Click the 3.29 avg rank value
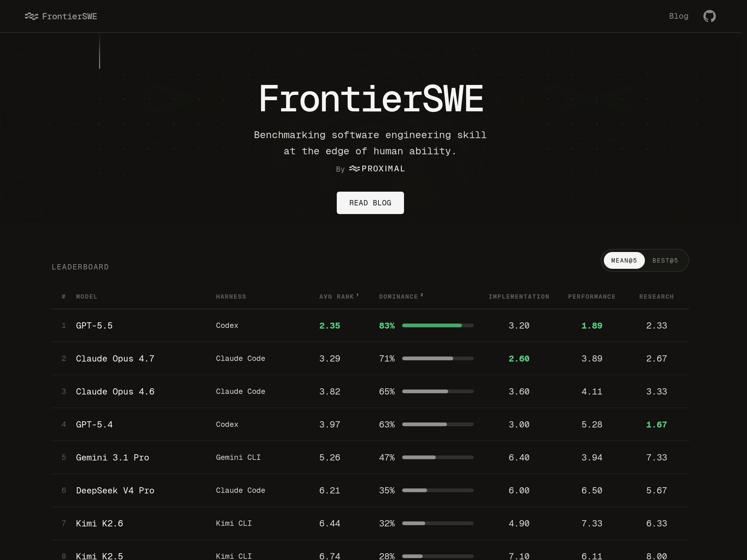 pyautogui.click(x=330, y=358)
